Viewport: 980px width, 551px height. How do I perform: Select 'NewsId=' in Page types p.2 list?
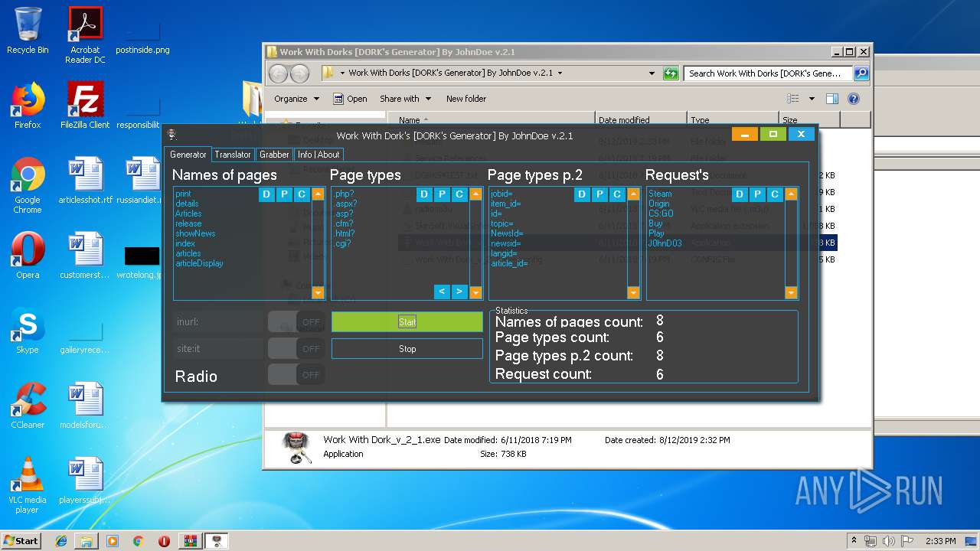[x=508, y=233]
